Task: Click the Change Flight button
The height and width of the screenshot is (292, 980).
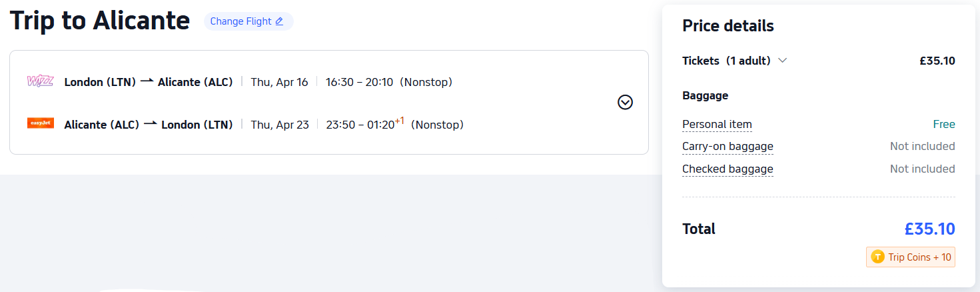Action: tap(248, 21)
